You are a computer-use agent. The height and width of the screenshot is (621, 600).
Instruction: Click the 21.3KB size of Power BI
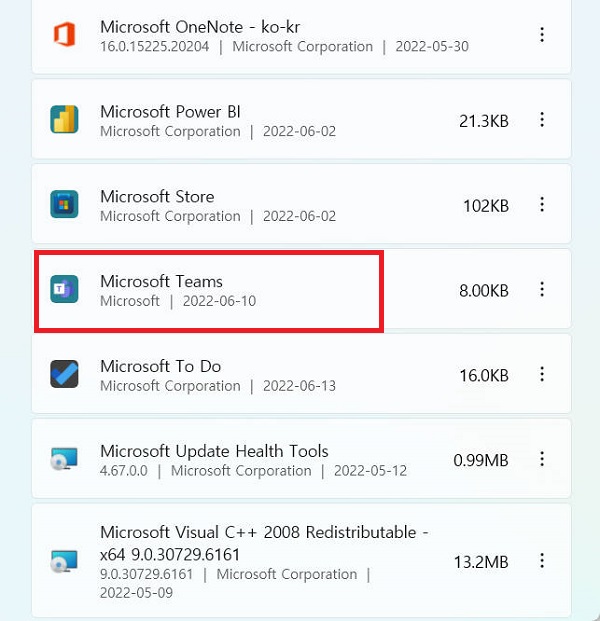(484, 121)
